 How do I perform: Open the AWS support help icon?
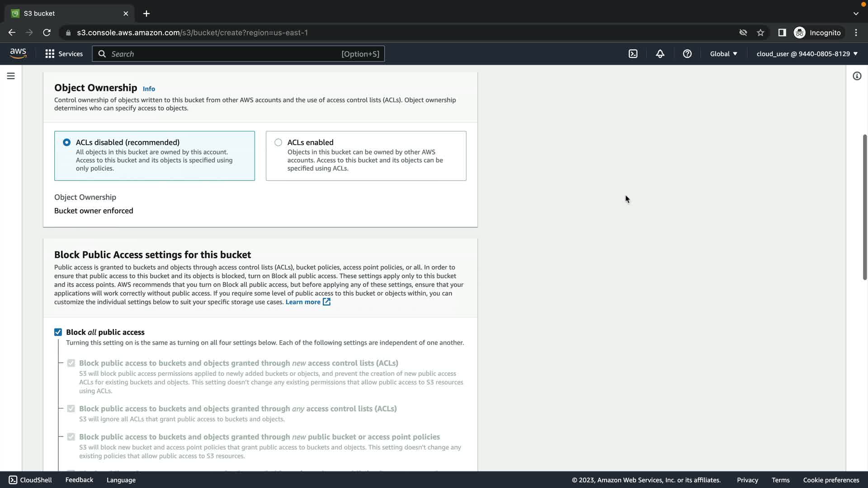click(x=687, y=54)
